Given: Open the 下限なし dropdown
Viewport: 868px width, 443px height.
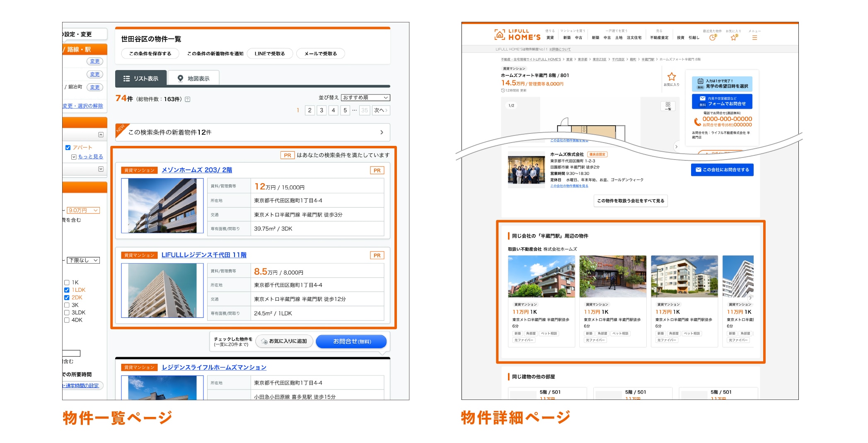Looking at the screenshot, I should tap(83, 260).
